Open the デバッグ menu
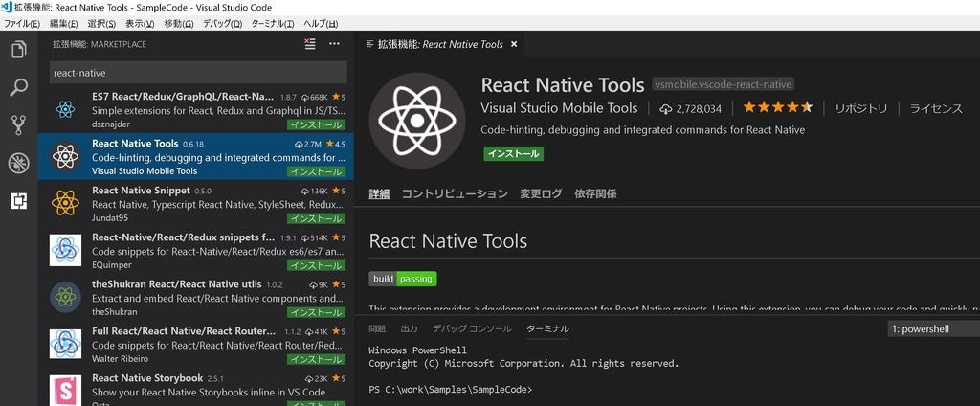Viewport: 980px width, 406px height. click(222, 24)
